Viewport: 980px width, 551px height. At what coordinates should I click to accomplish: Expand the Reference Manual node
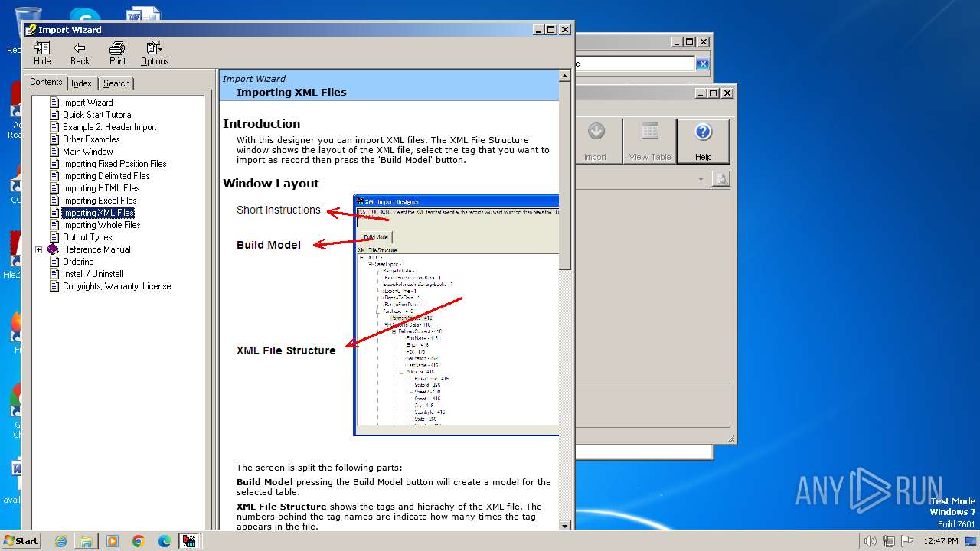[38, 249]
